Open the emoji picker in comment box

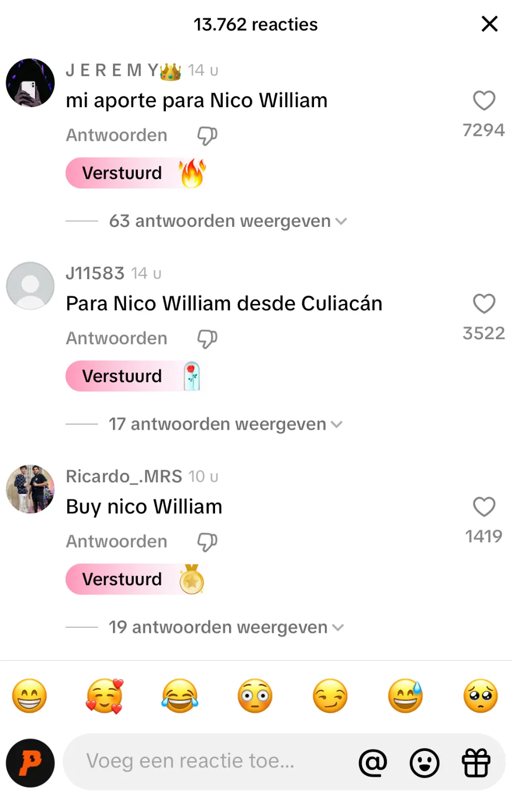point(424,762)
